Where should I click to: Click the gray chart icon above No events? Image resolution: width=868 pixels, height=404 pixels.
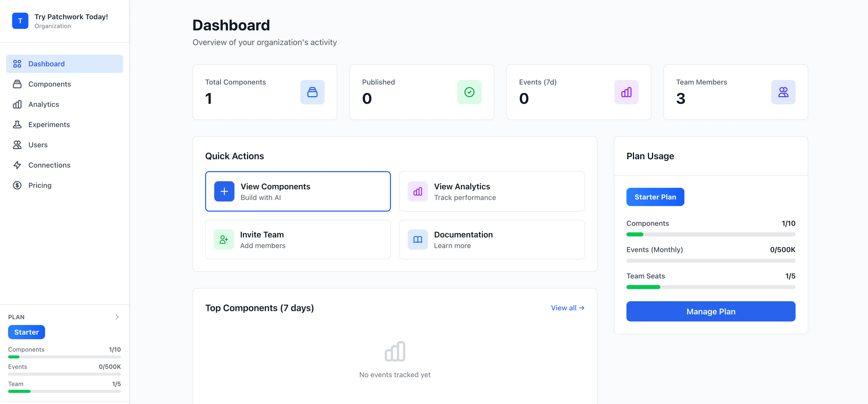(395, 351)
